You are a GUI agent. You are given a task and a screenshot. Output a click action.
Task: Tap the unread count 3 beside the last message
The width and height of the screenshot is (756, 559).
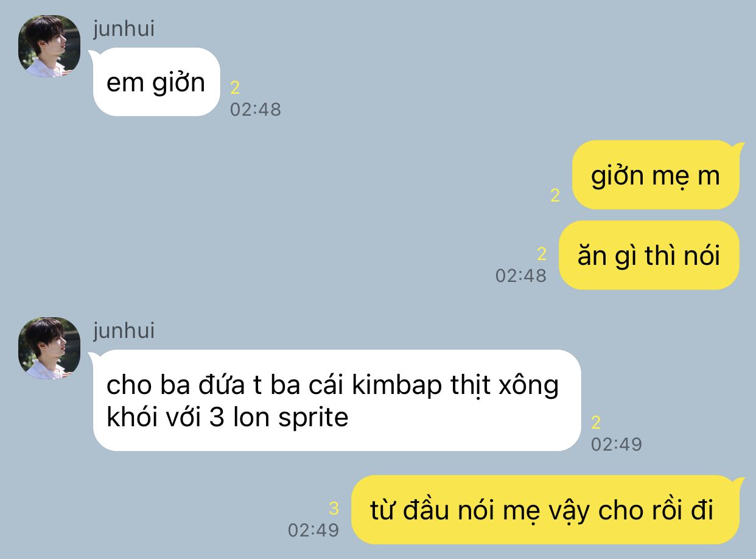coord(334,508)
